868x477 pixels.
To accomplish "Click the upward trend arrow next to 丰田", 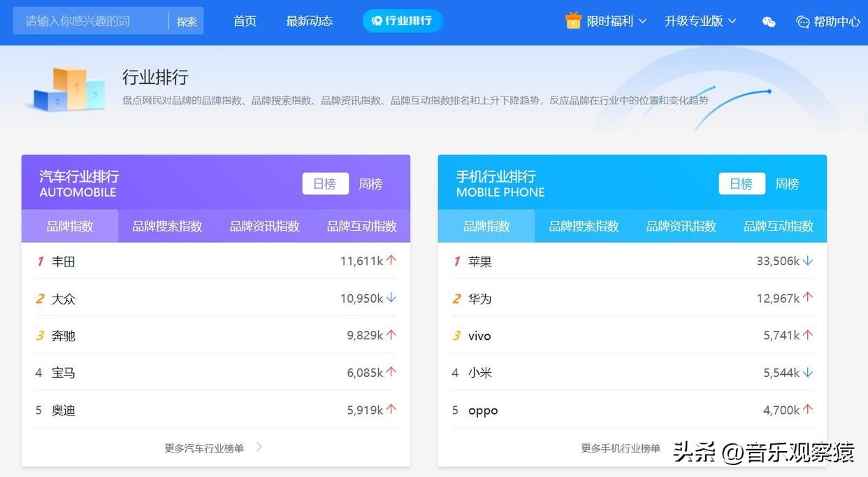I will [x=391, y=259].
